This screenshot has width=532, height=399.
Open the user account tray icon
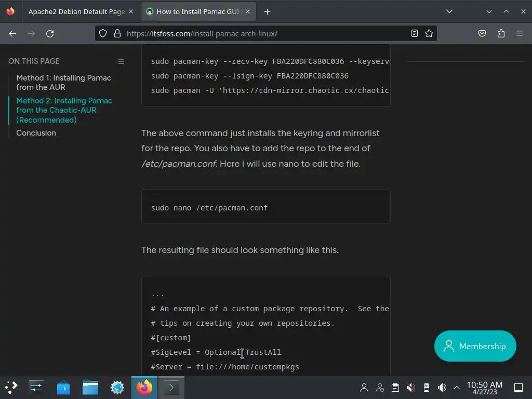pos(364,388)
